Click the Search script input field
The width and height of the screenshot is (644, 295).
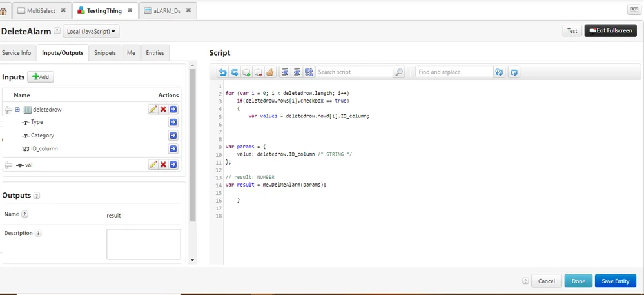[x=355, y=72]
